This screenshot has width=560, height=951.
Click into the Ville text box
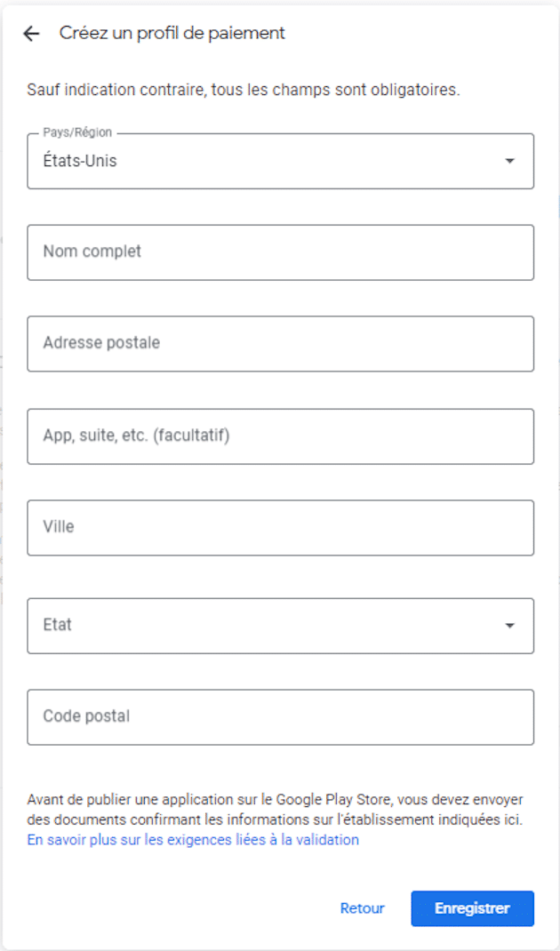tap(280, 528)
